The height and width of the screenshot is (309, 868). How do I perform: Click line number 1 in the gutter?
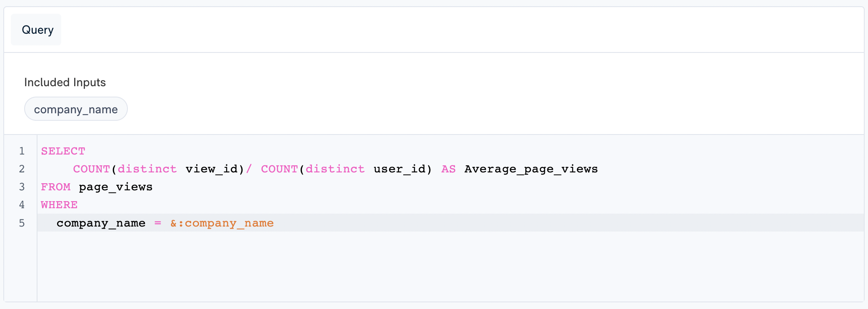(x=22, y=151)
